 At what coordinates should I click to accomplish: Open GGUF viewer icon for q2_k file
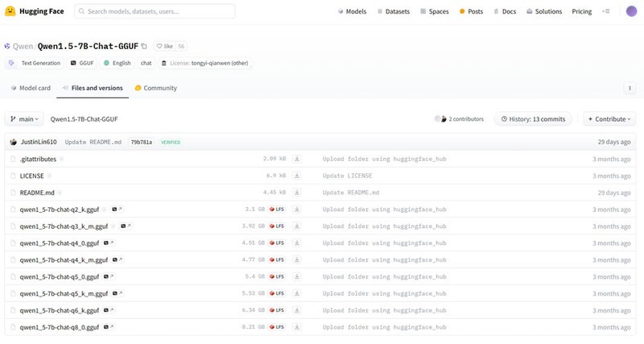pos(117,209)
